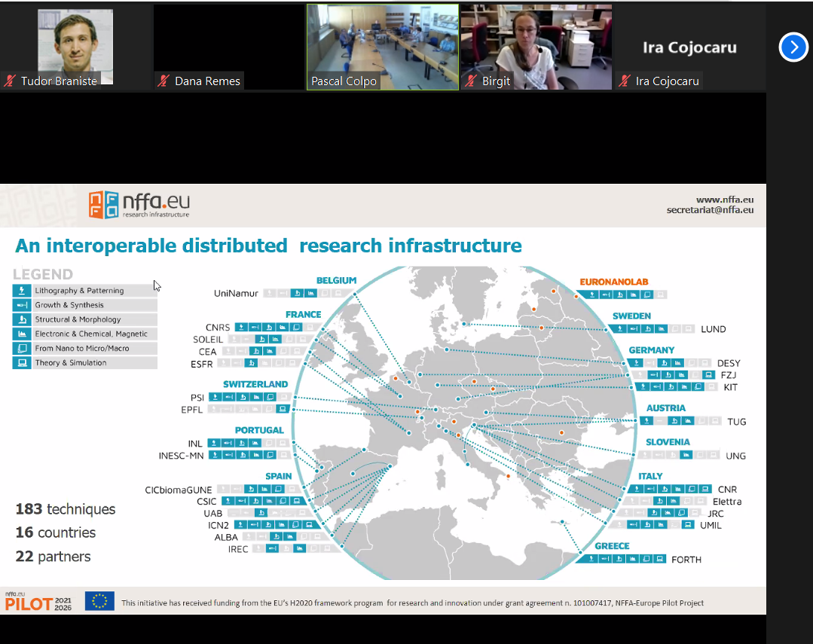The image size is (813, 644).
Task: Click the PSI partner label
Action: [197, 398]
